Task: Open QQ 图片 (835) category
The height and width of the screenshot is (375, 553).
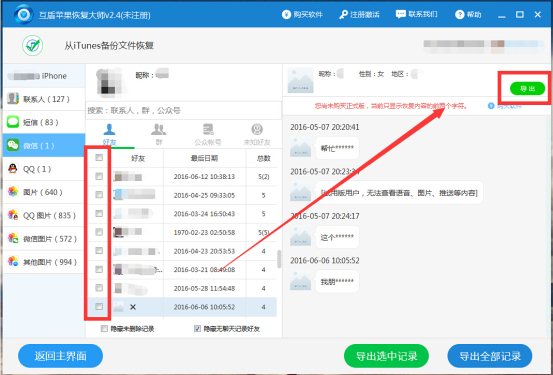Action: 44,215
